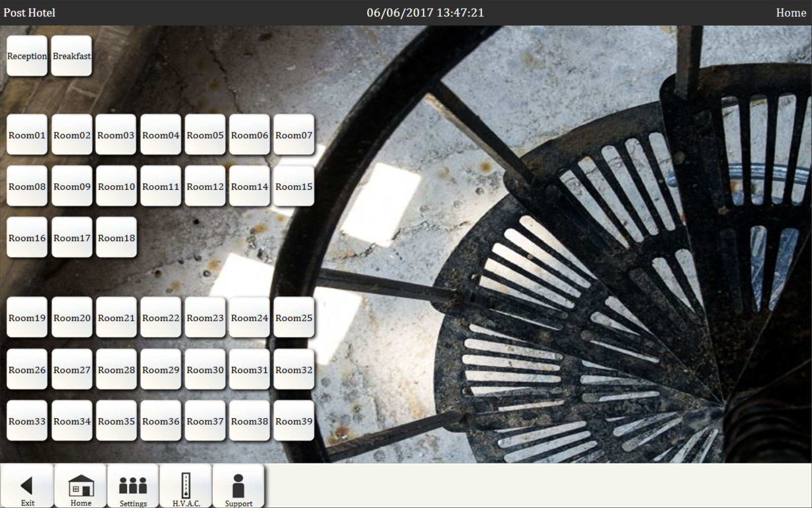Select Room36
Screen dimensions: 812x508
pos(161,421)
